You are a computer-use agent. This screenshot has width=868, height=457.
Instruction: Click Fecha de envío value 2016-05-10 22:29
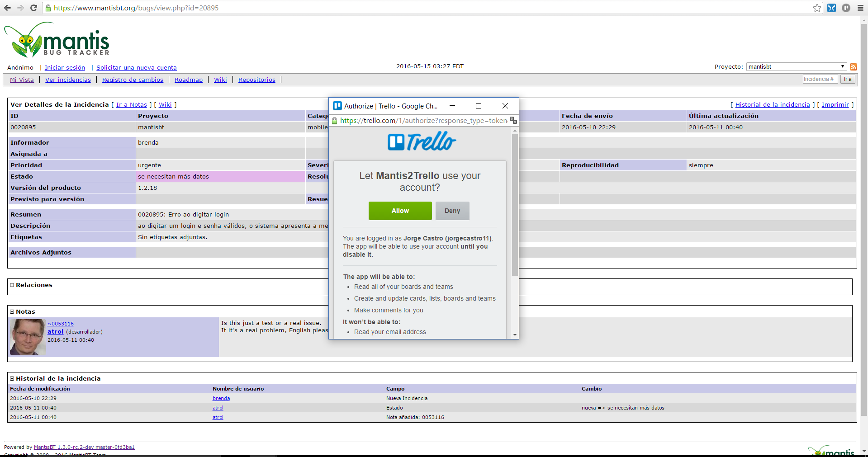[x=588, y=127]
